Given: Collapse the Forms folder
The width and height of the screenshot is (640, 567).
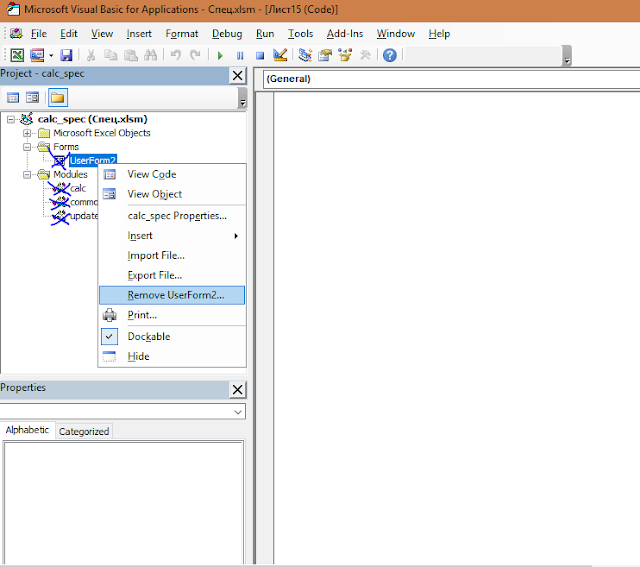Looking at the screenshot, I should (27, 147).
